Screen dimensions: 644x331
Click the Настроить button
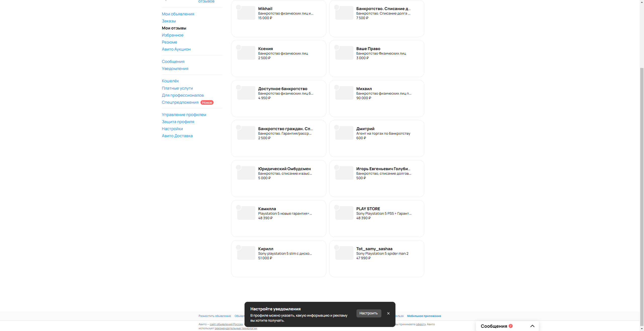(368, 313)
